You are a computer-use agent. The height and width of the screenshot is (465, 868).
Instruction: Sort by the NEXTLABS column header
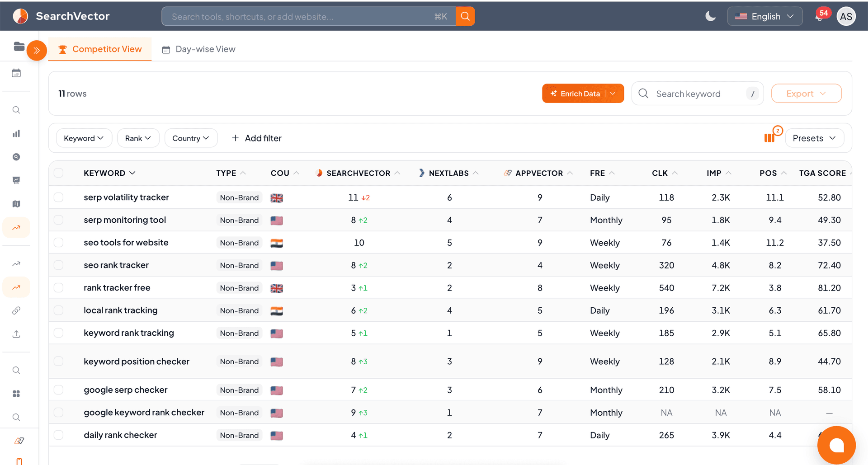(x=448, y=173)
